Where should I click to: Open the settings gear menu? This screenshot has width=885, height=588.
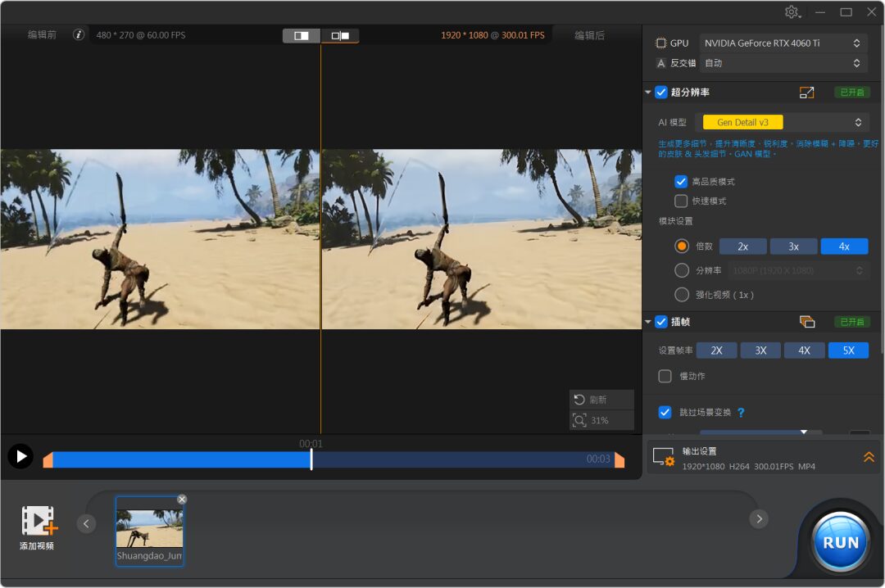792,11
